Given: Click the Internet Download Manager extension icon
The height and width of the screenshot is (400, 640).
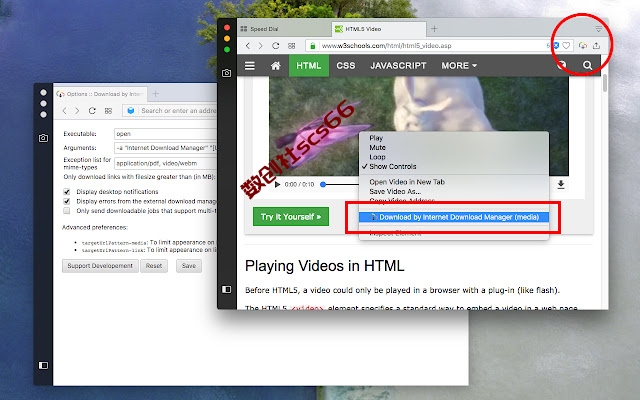Looking at the screenshot, I should [583, 45].
